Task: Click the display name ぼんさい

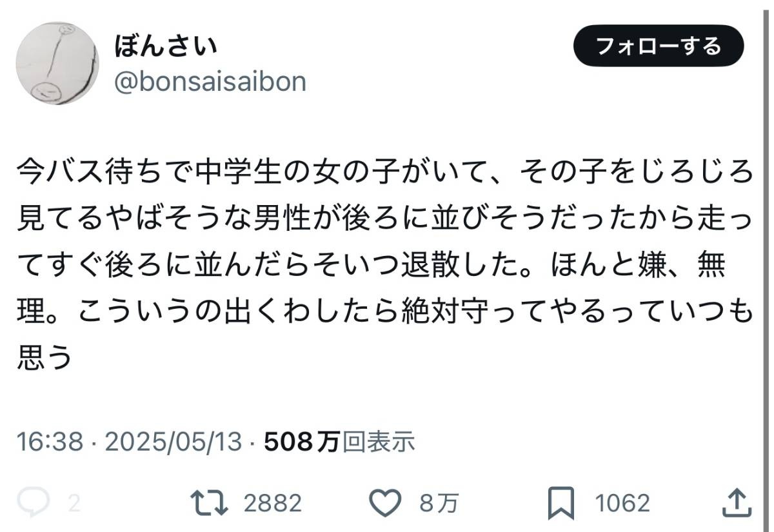Action: click(x=166, y=46)
